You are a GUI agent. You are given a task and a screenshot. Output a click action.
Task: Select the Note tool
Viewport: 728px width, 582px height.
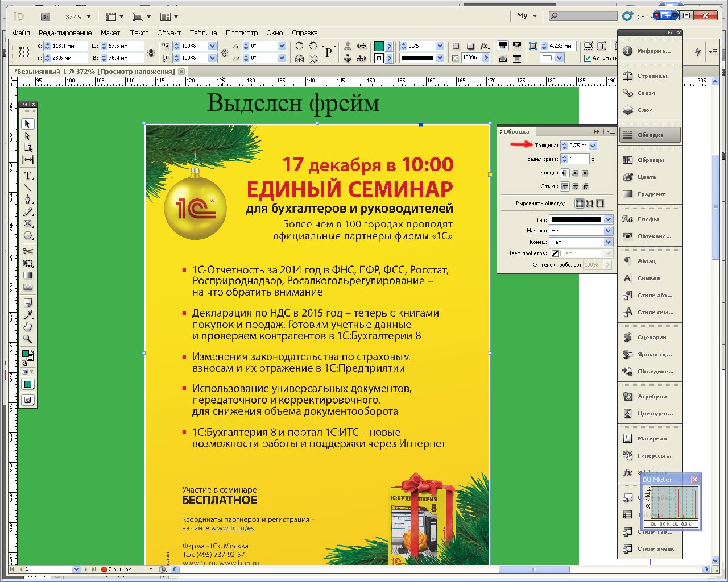27,303
